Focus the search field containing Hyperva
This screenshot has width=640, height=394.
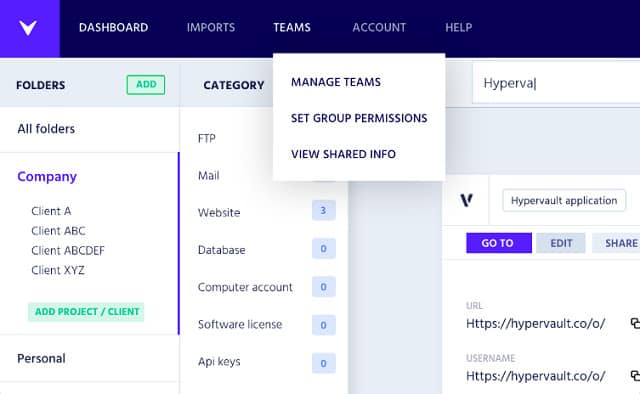556,83
